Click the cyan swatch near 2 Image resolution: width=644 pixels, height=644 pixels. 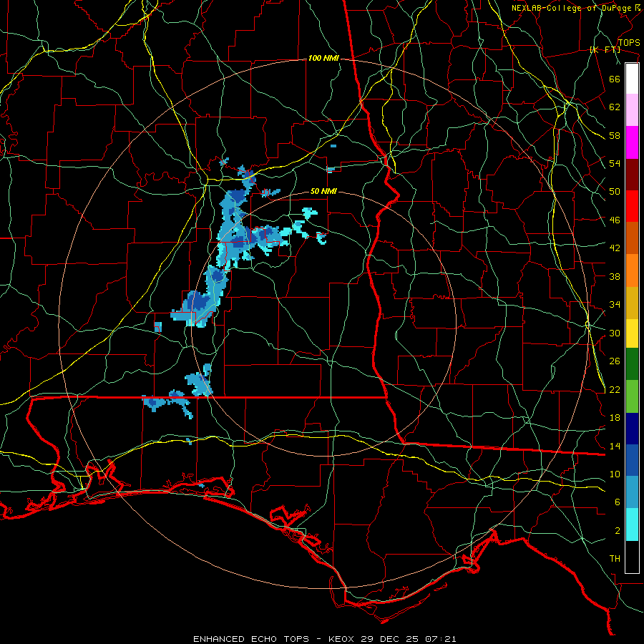[632, 525]
